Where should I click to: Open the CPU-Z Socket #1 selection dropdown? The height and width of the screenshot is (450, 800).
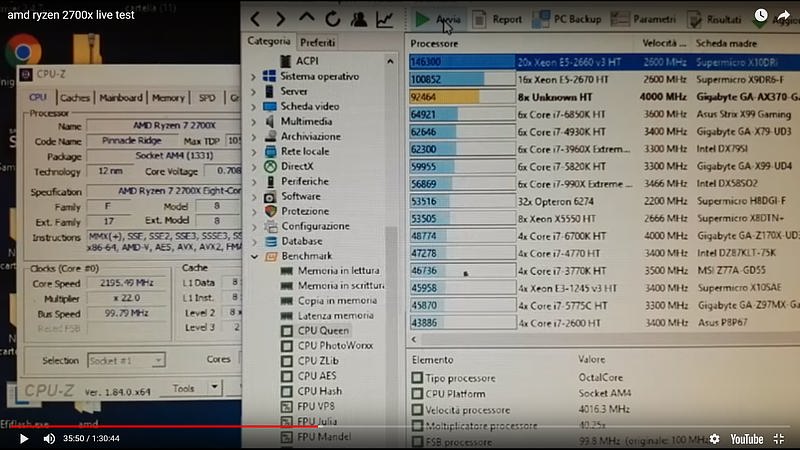pos(126,361)
